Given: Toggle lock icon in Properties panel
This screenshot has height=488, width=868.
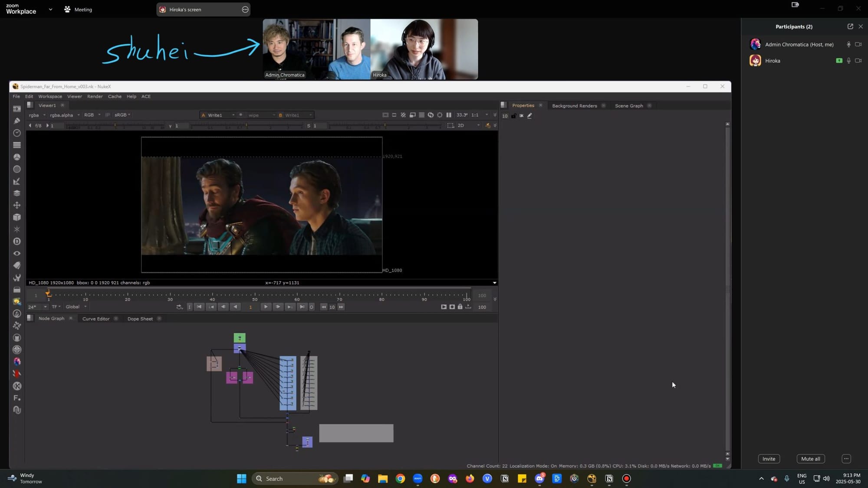Looking at the screenshot, I should [513, 116].
